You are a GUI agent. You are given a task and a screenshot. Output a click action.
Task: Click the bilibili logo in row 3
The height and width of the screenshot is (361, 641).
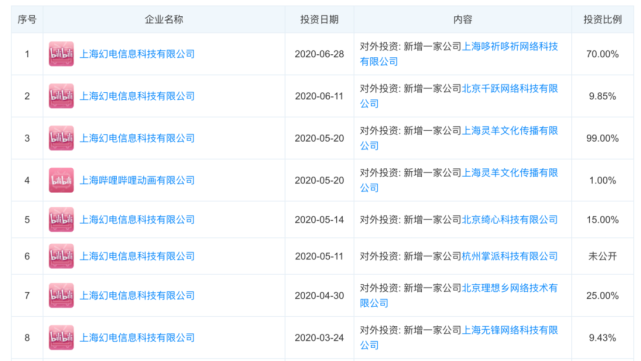[x=61, y=138]
